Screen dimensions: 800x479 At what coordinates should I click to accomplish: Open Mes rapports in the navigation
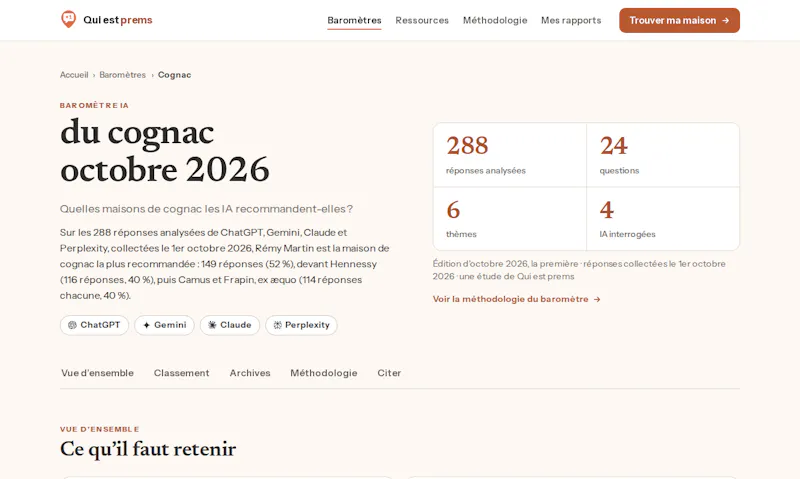[571, 20]
